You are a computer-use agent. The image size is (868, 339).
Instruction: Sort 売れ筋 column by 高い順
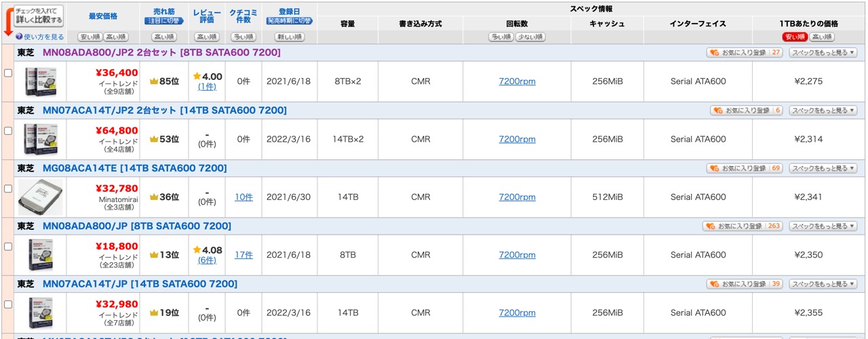click(x=165, y=37)
